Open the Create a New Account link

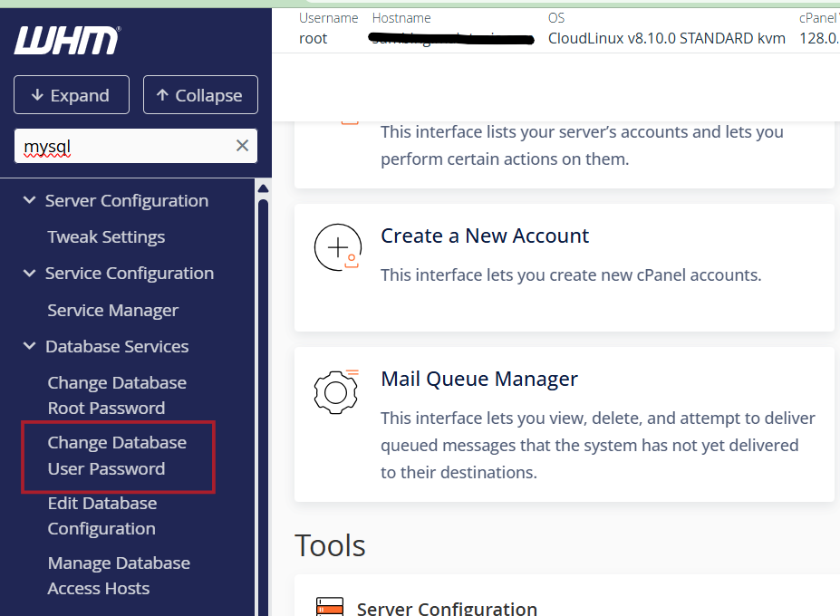[x=484, y=236]
